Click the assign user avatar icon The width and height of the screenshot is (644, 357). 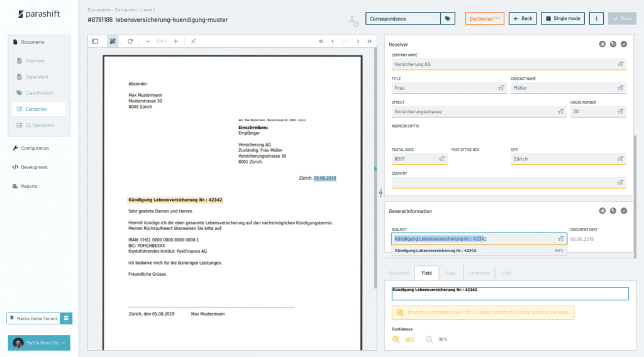pos(354,20)
